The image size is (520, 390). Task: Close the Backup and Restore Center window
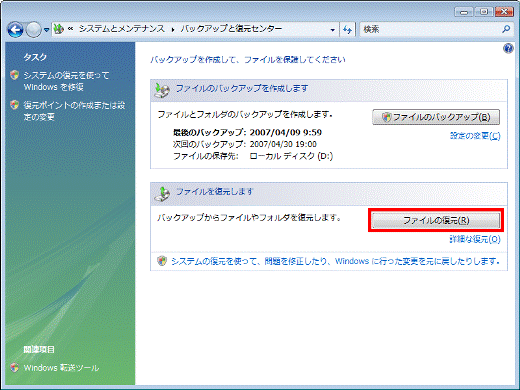tap(504, 12)
